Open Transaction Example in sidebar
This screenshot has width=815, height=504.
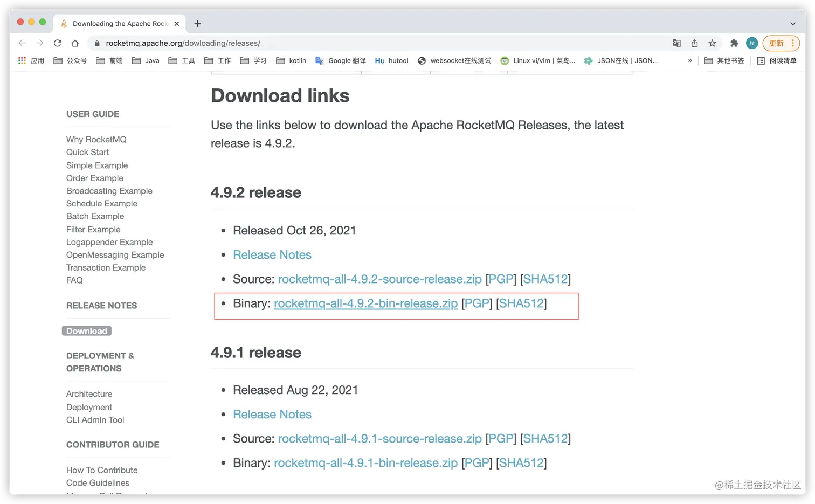click(106, 268)
